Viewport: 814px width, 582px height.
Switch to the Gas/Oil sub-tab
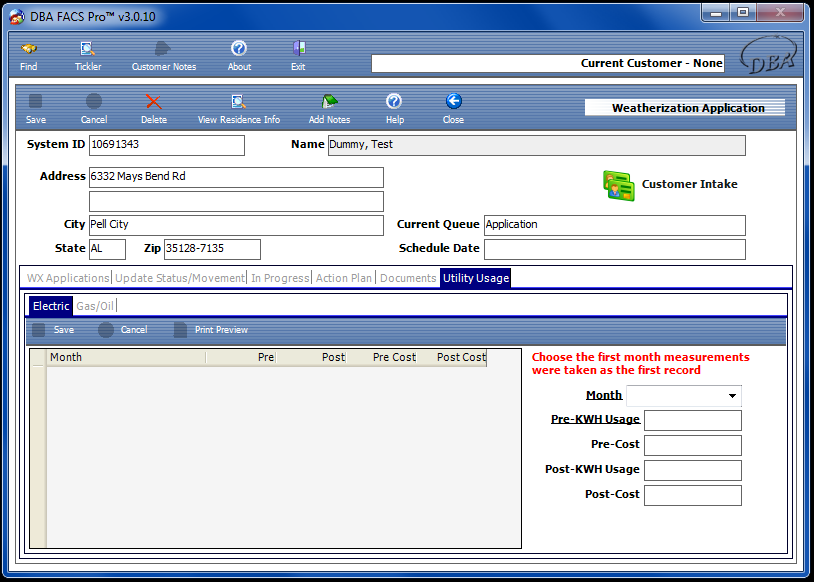tap(95, 306)
